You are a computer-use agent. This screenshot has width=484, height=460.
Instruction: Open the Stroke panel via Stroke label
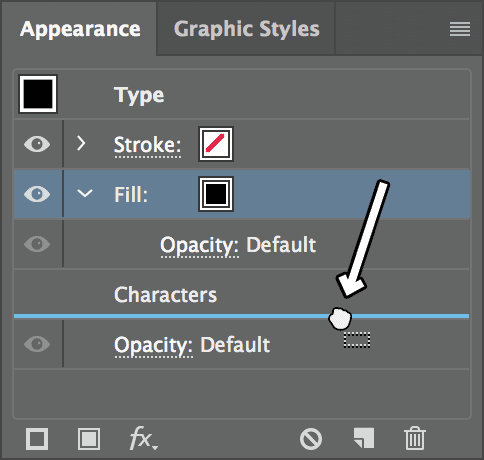point(148,145)
